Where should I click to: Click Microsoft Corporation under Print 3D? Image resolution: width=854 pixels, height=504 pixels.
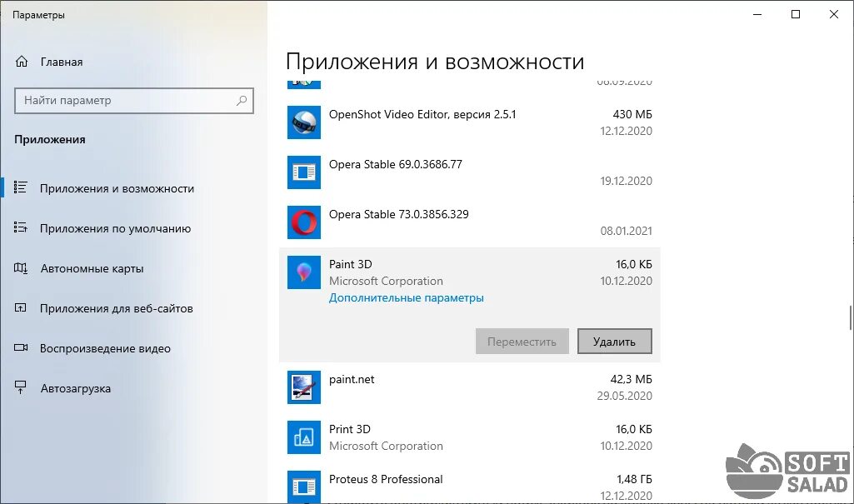(x=386, y=446)
